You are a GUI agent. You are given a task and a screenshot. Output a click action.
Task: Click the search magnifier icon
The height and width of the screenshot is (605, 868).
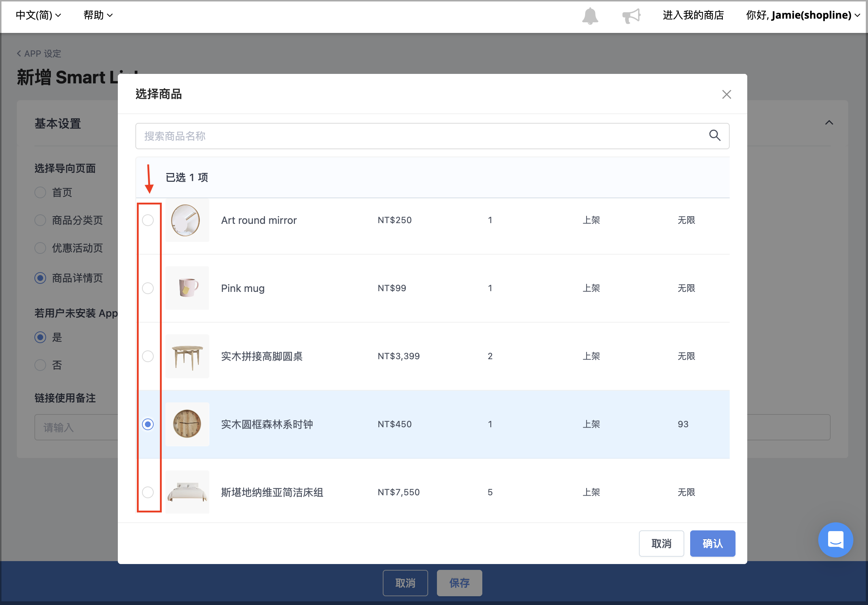tap(715, 135)
